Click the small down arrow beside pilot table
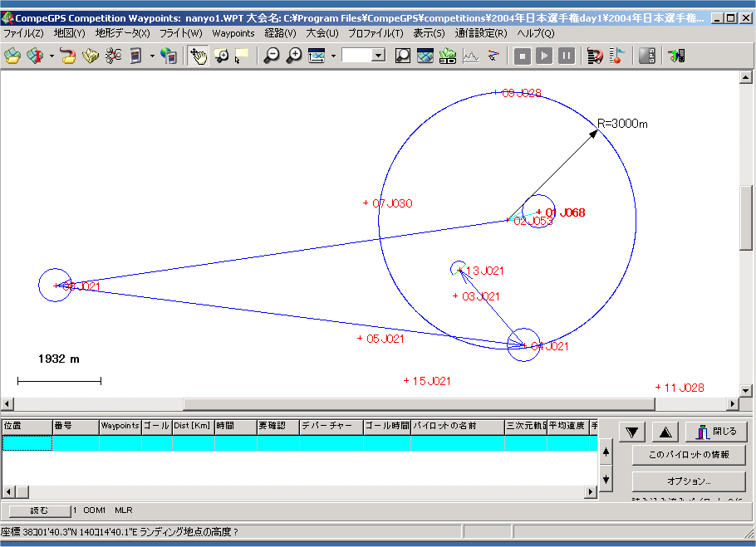This screenshot has width=756, height=547. [606, 479]
